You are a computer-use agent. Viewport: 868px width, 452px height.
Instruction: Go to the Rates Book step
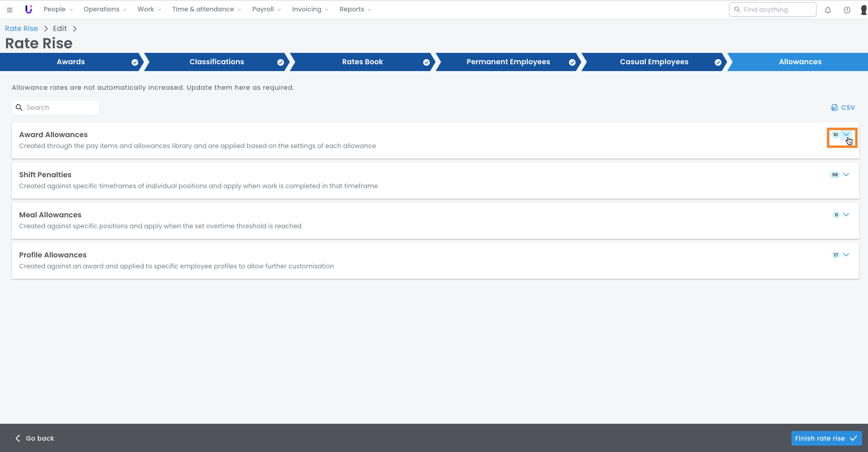362,62
